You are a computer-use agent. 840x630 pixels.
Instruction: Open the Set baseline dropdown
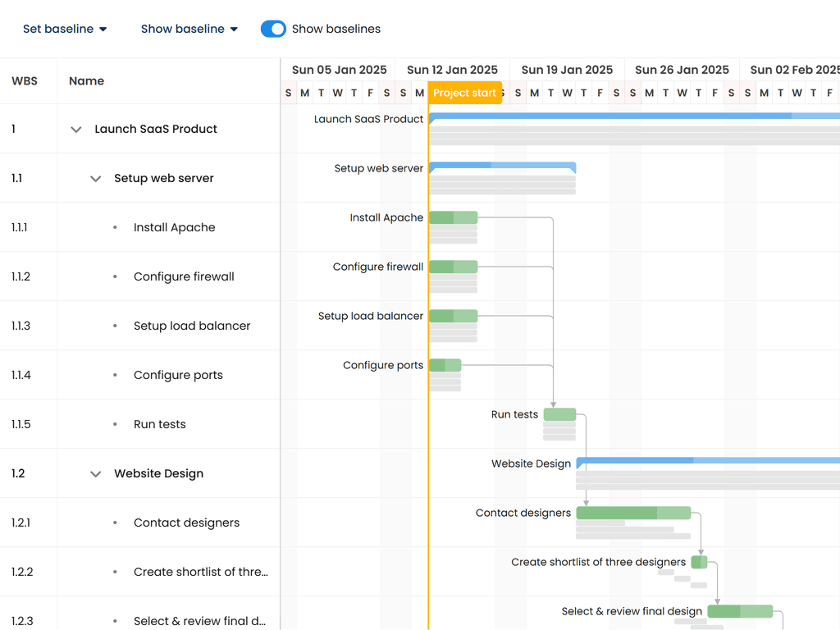(x=65, y=29)
